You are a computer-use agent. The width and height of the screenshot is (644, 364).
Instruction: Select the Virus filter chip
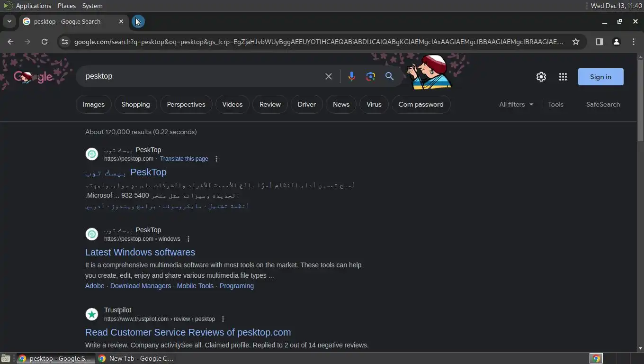pyautogui.click(x=374, y=104)
